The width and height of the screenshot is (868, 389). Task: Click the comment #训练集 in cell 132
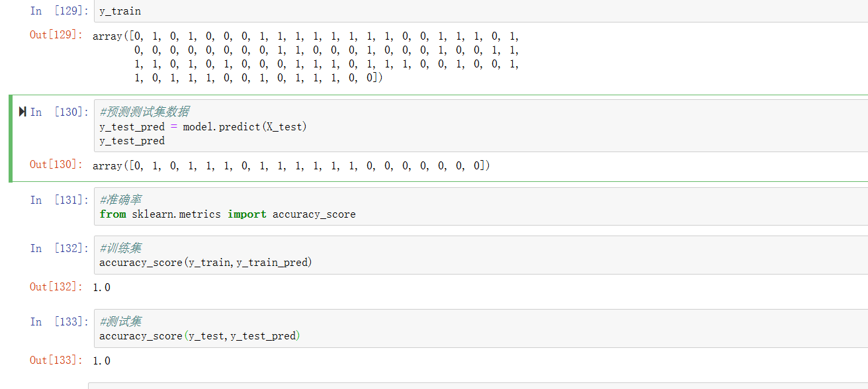[120, 248]
